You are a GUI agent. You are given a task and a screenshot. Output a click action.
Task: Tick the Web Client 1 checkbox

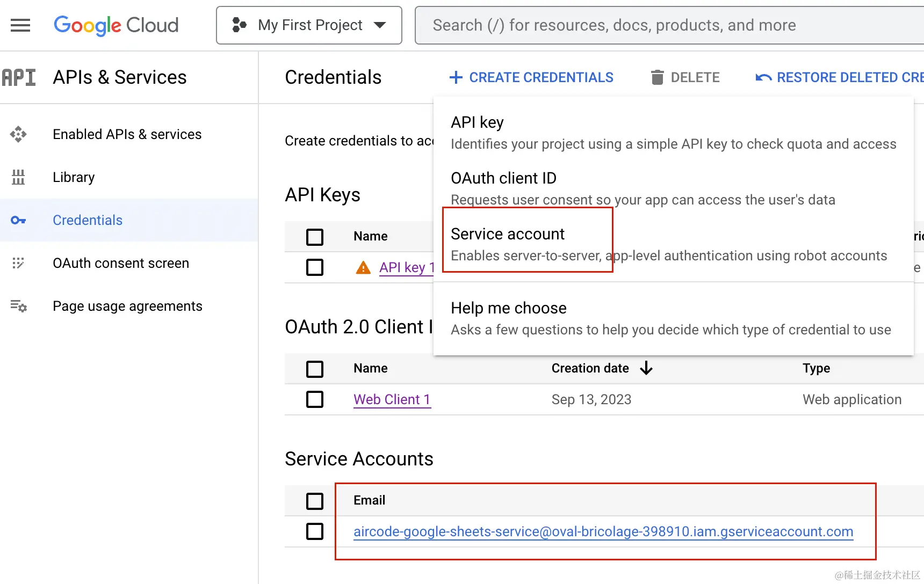(315, 399)
